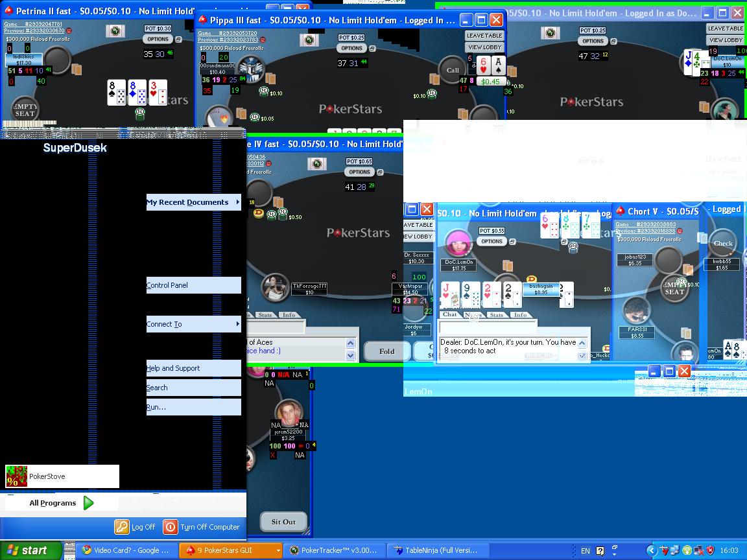
Task: Click PokerTracker badge in Pippa III table
Action: click(309, 40)
